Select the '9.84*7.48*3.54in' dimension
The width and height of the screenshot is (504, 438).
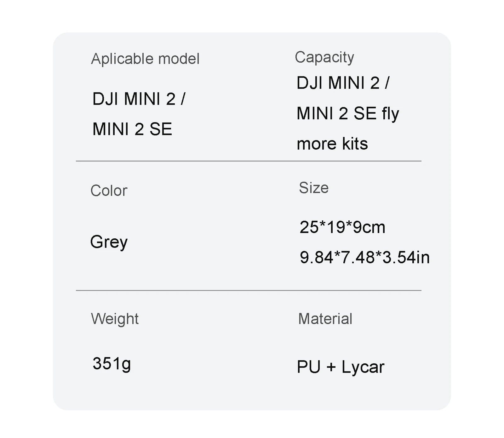pos(365,257)
